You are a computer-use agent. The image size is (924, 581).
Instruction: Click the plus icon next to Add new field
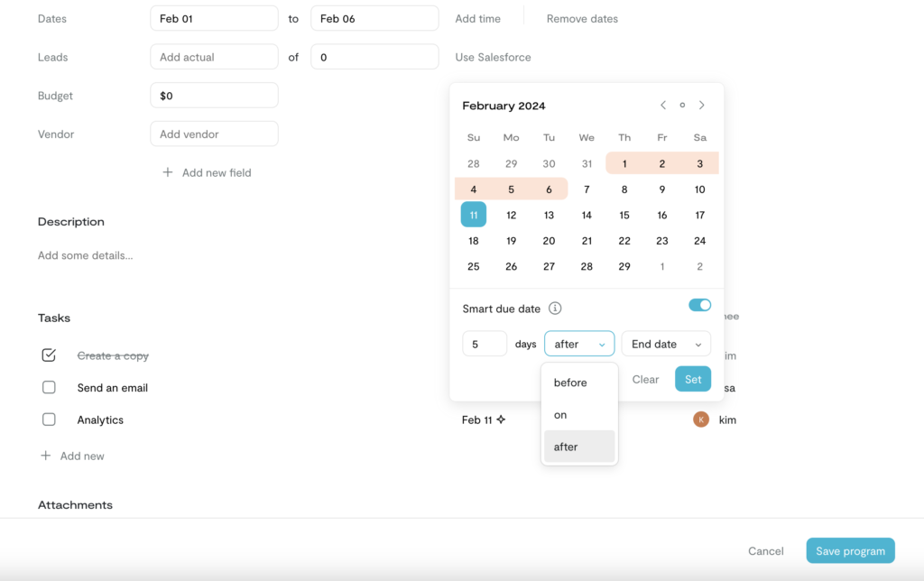click(x=167, y=172)
